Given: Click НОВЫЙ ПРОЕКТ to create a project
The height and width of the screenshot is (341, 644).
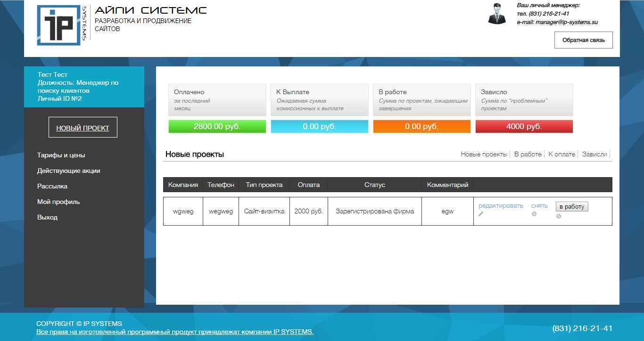Looking at the screenshot, I should (83, 127).
